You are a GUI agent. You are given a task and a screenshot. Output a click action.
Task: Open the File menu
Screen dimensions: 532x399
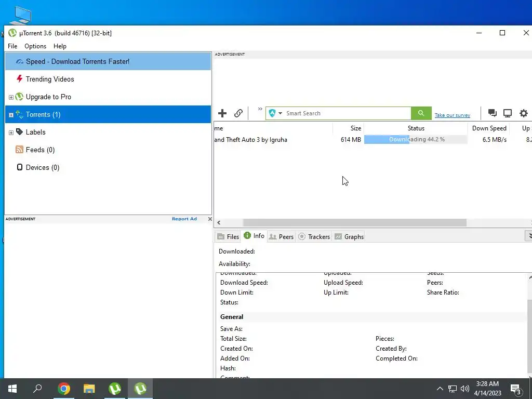12,46
